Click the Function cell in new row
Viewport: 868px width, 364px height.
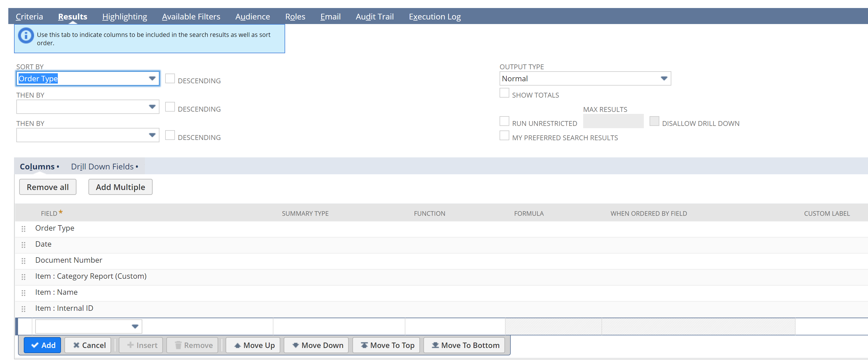455,326
